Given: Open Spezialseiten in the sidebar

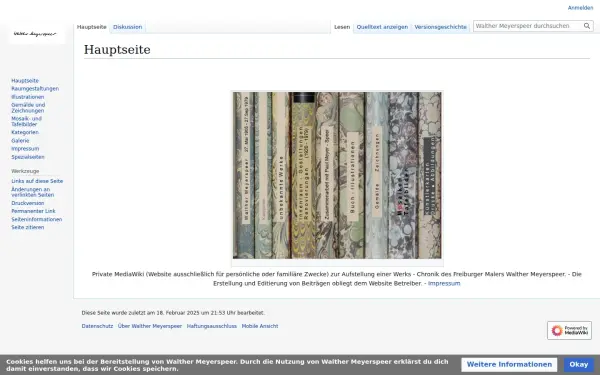Looking at the screenshot, I should (x=28, y=157).
